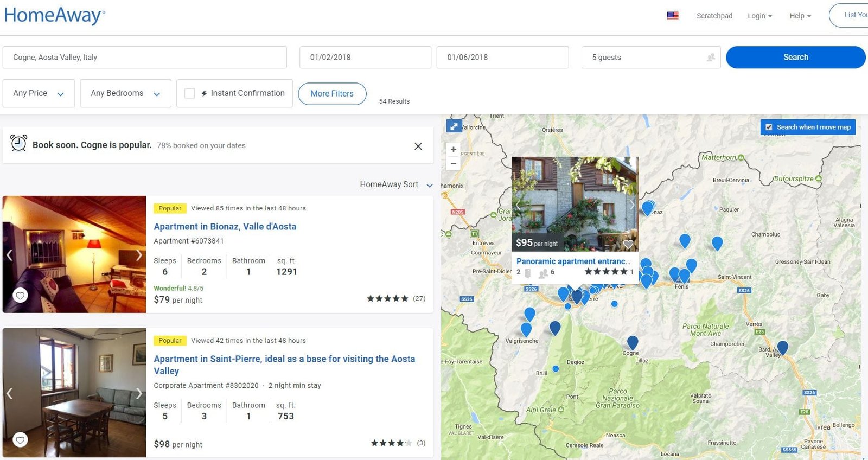Open Panoramic apartment entrance popup title

coord(573,261)
